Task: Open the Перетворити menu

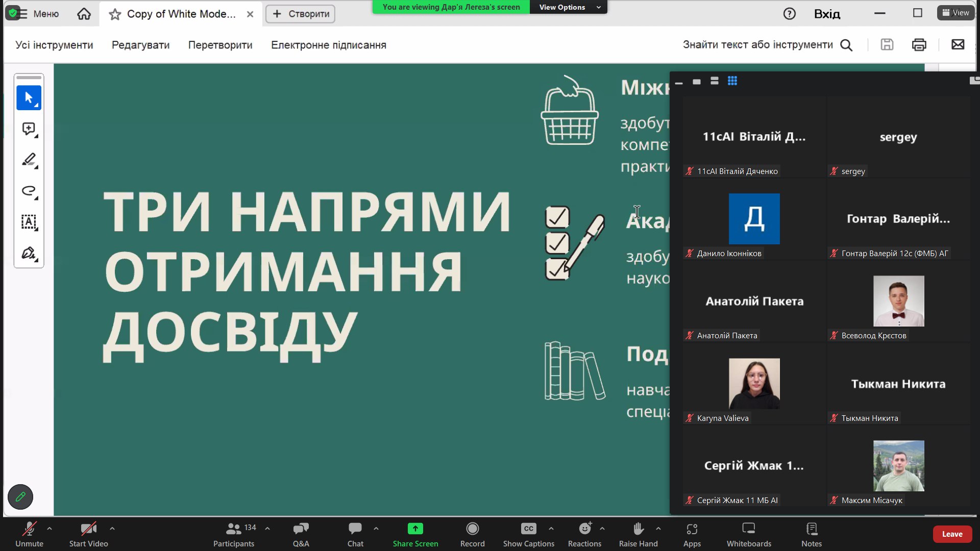Action: pos(220,45)
